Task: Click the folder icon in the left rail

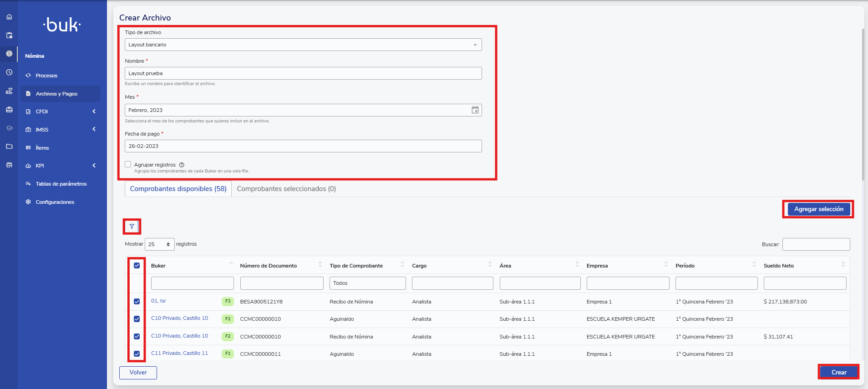Action: [9, 147]
